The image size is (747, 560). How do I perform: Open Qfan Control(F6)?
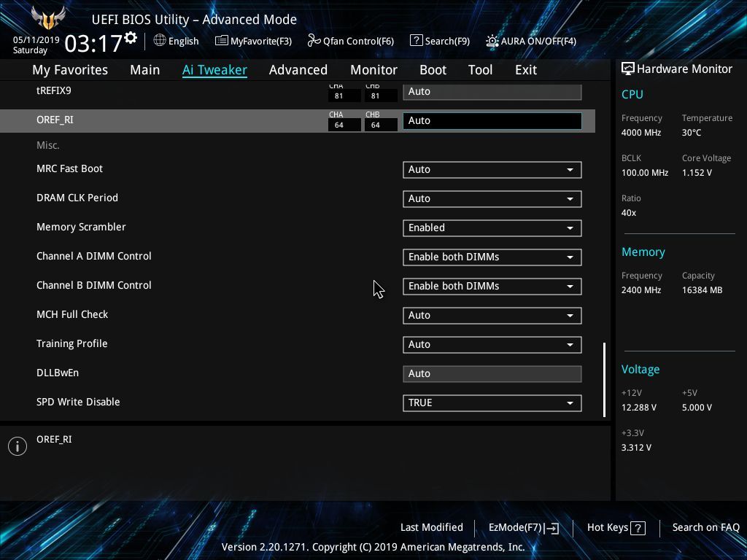(x=351, y=41)
